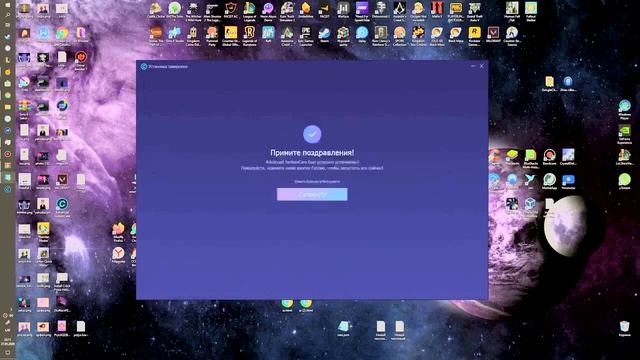Open Fallout Shelter desktop shortcut
This screenshot has height=360, width=640.
click(x=531, y=11)
